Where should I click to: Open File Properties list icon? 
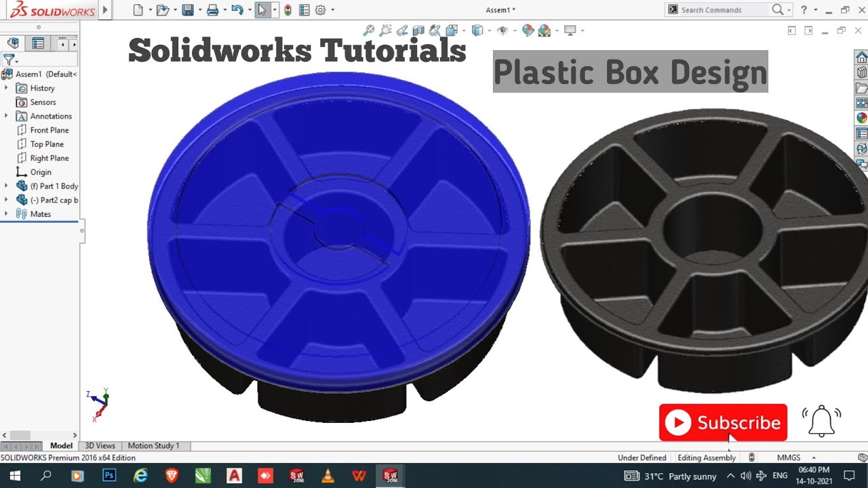(304, 10)
